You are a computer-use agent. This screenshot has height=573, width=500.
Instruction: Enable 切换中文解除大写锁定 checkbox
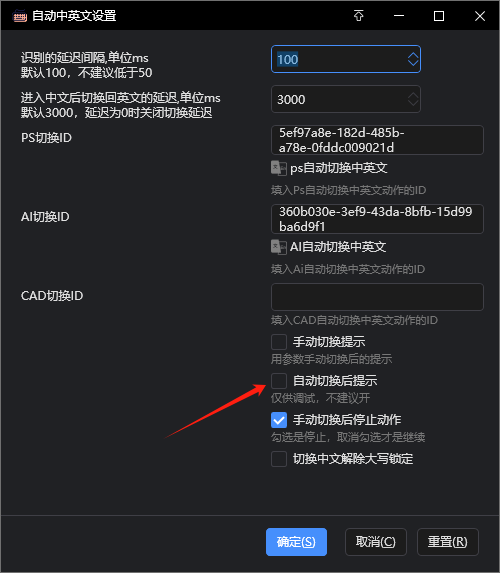(279, 459)
